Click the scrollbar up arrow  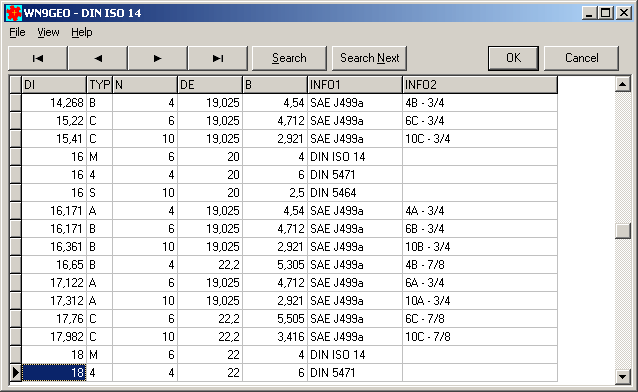[623, 84]
